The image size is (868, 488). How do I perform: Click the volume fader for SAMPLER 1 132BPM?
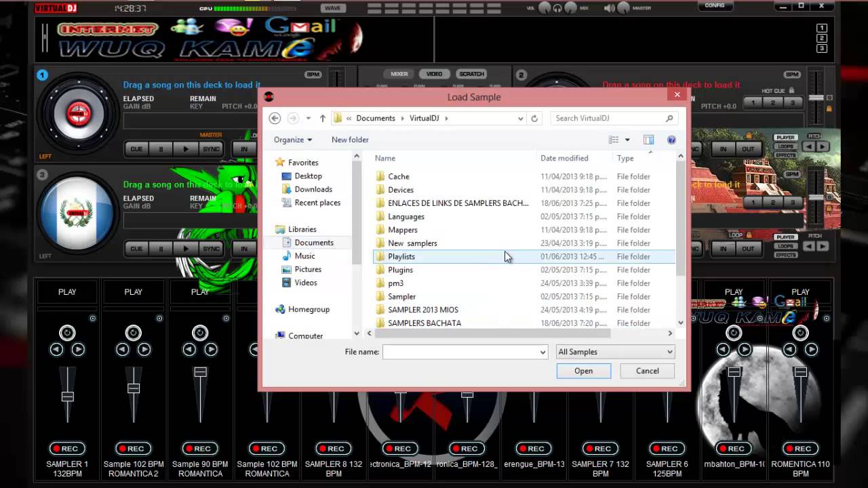click(67, 396)
